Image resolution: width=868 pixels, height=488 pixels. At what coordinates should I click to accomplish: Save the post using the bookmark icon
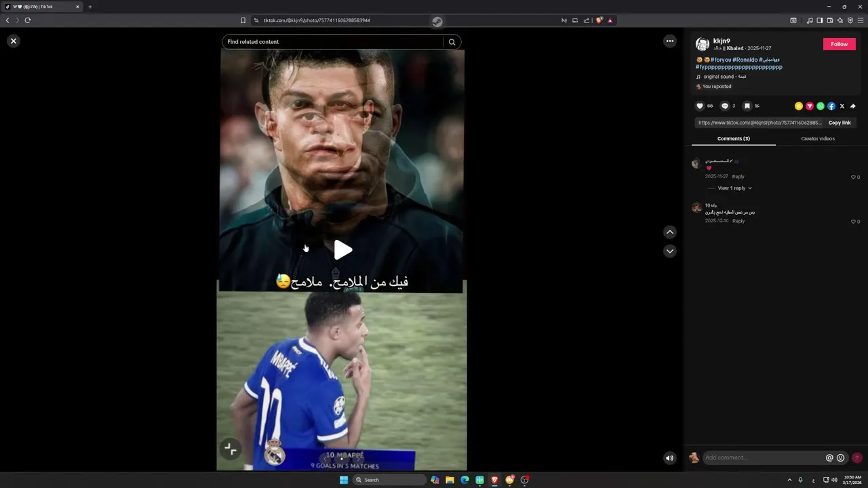pyautogui.click(x=747, y=106)
